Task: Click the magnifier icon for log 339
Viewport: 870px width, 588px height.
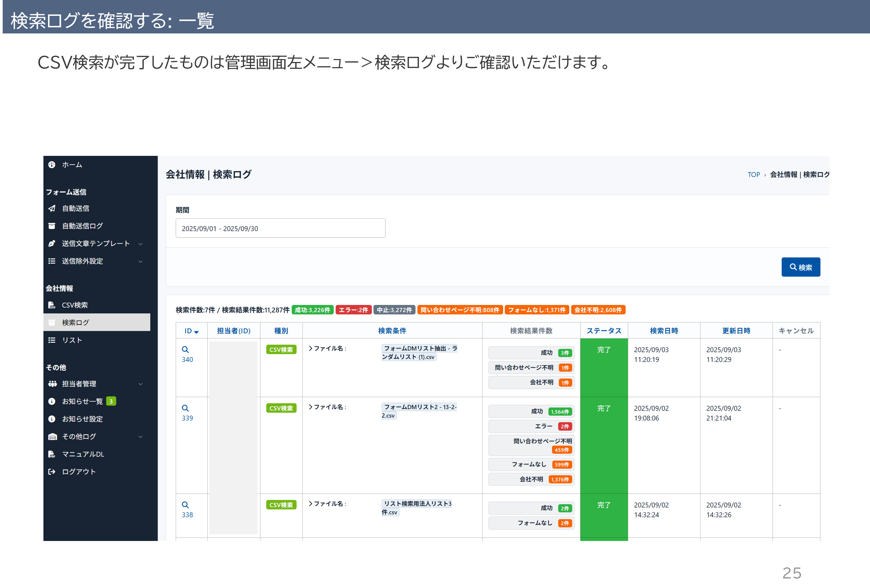Action: (x=185, y=408)
